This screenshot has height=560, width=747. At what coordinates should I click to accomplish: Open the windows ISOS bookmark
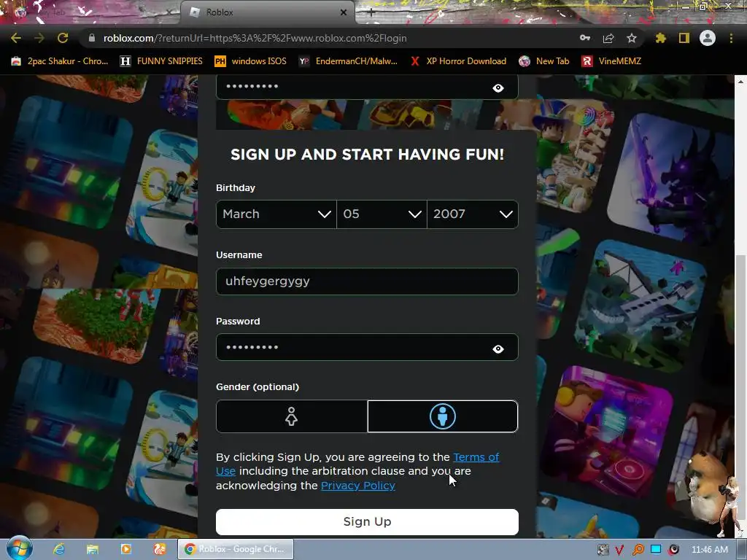(x=251, y=61)
